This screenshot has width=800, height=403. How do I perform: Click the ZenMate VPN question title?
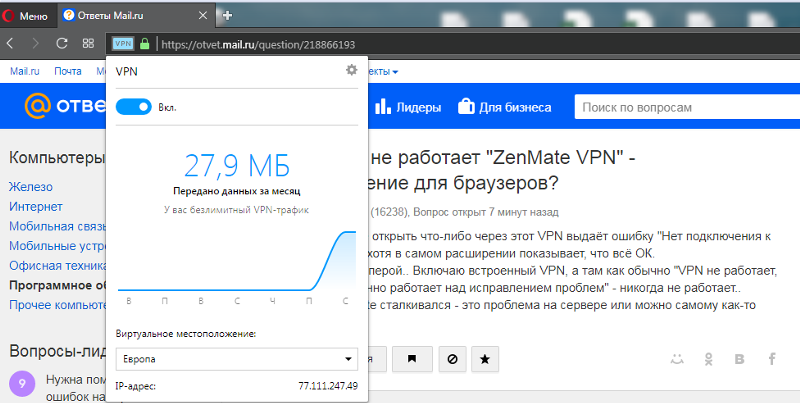(503, 169)
